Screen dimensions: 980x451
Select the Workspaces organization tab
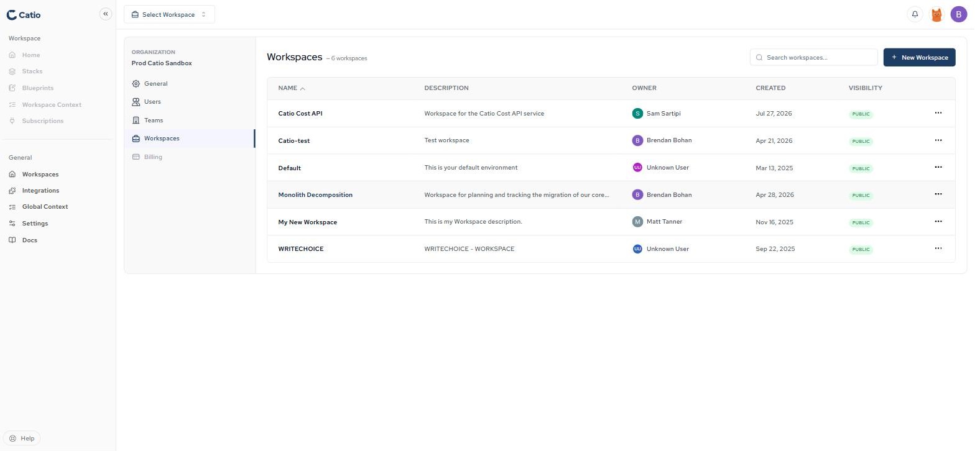(x=190, y=139)
